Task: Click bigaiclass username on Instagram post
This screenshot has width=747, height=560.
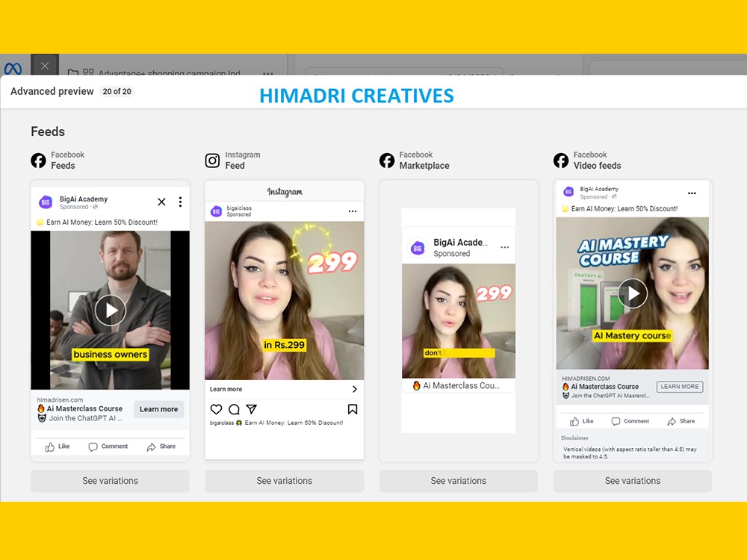Action: [x=239, y=208]
